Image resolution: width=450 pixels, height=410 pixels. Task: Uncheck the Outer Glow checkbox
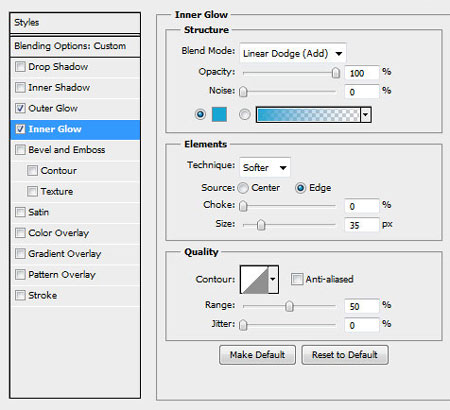click(20, 108)
